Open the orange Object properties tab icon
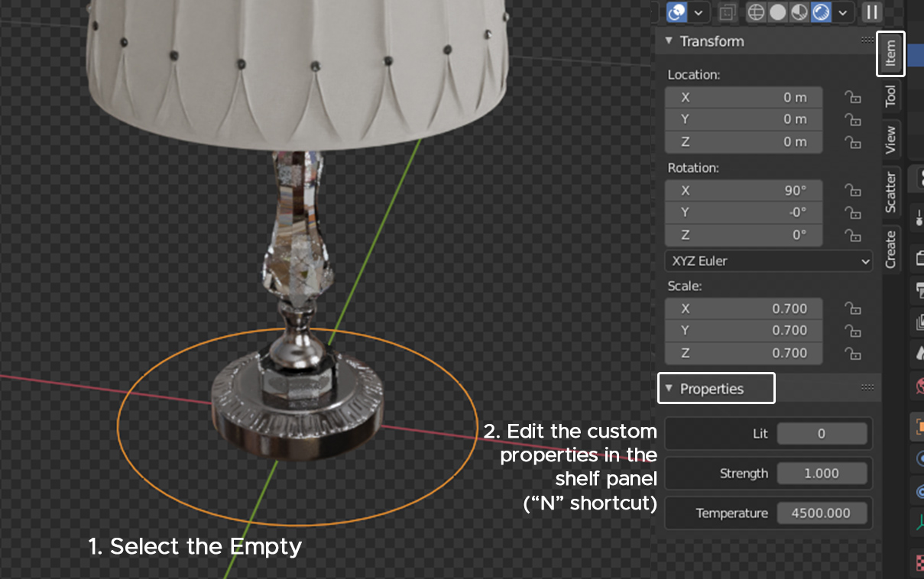Image resolution: width=924 pixels, height=579 pixels. coord(918,427)
